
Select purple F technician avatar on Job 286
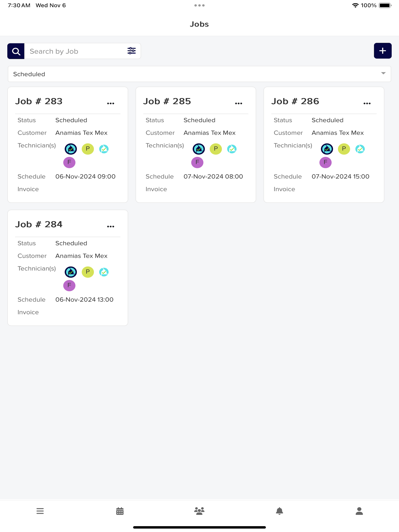tap(325, 162)
